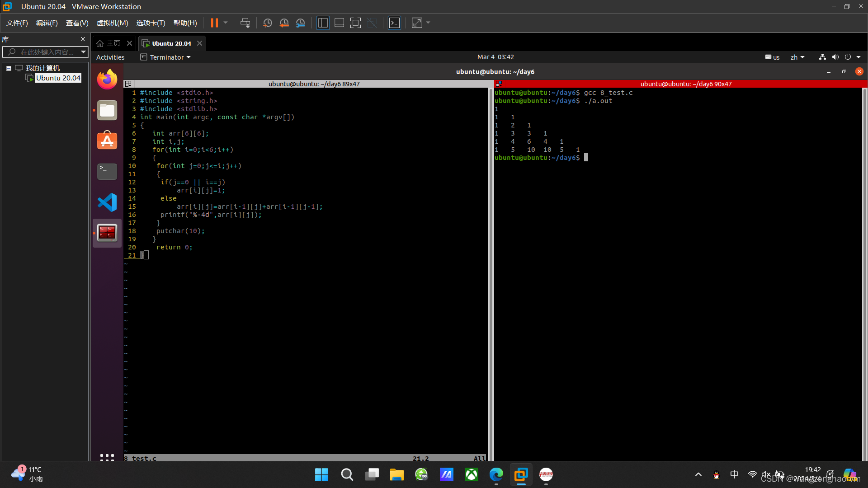Take a snapshot of this VM
868x488 pixels.
(268, 23)
